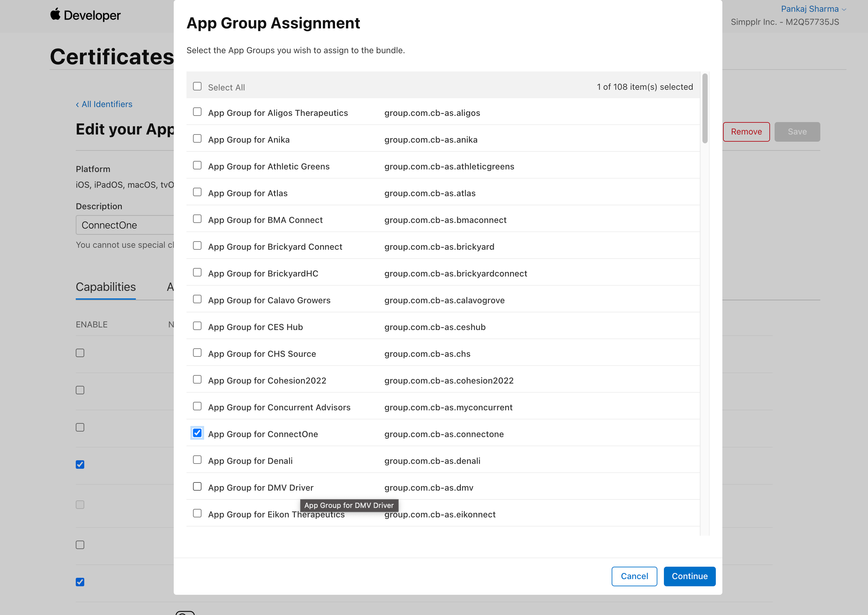The height and width of the screenshot is (615, 868).
Task: Check App Group for Concurrent Advisors
Action: point(197,406)
